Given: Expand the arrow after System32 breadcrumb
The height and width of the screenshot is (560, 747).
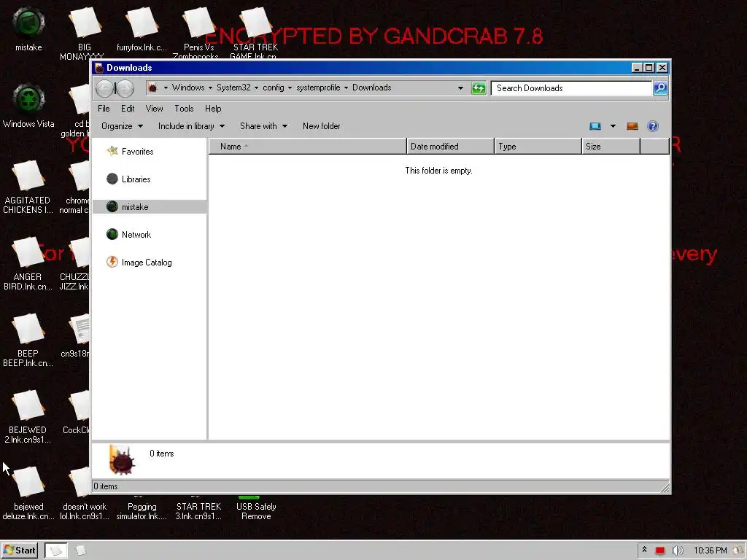Looking at the screenshot, I should click(x=256, y=87).
